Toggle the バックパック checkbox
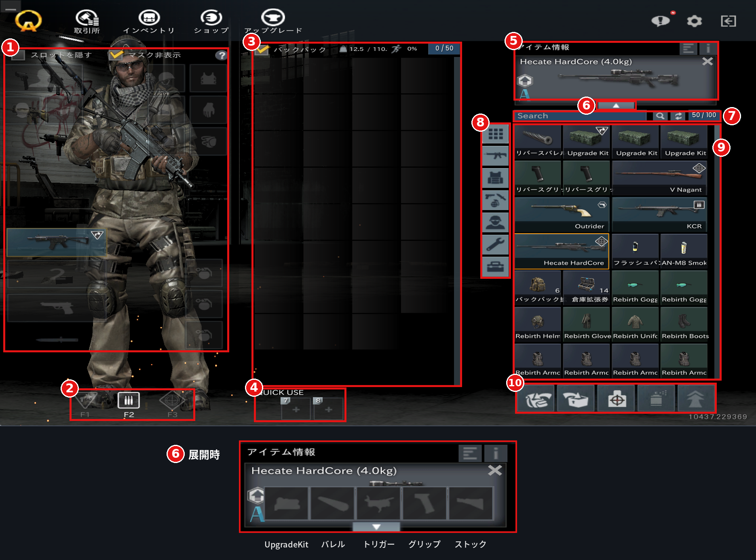This screenshot has height=560, width=756. pos(262,49)
